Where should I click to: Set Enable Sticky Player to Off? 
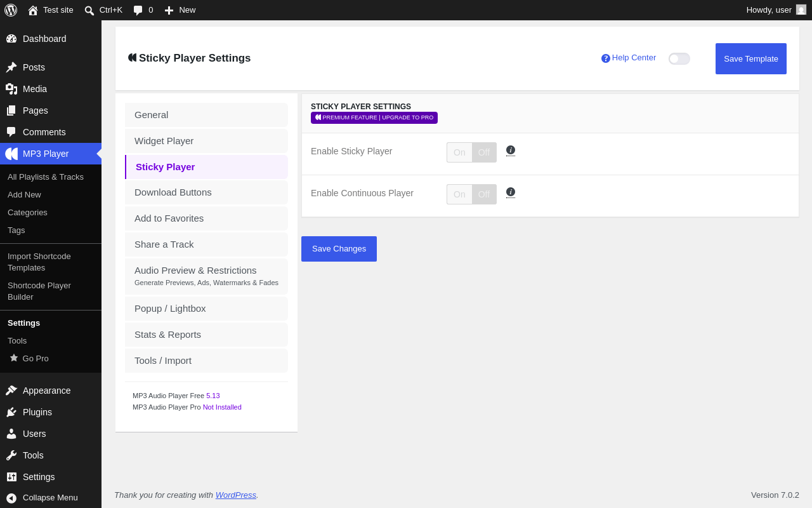click(x=484, y=152)
